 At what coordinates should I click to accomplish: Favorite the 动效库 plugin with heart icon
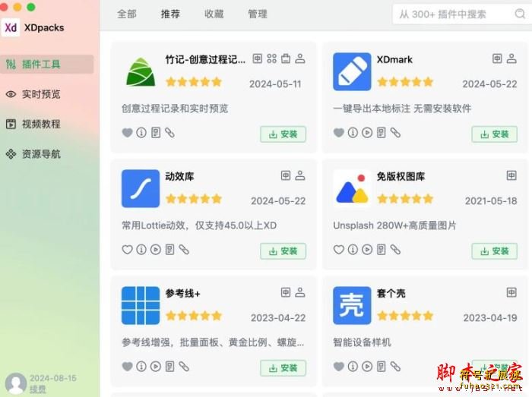(127, 250)
